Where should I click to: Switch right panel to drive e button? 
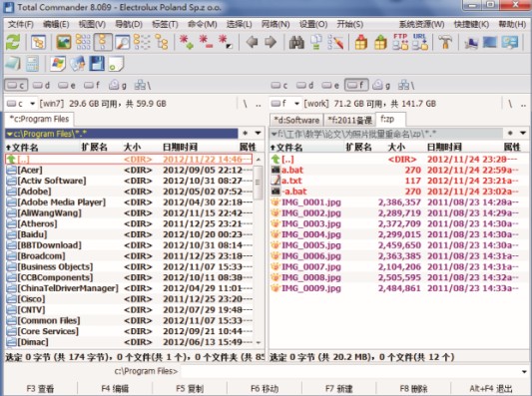coord(330,86)
